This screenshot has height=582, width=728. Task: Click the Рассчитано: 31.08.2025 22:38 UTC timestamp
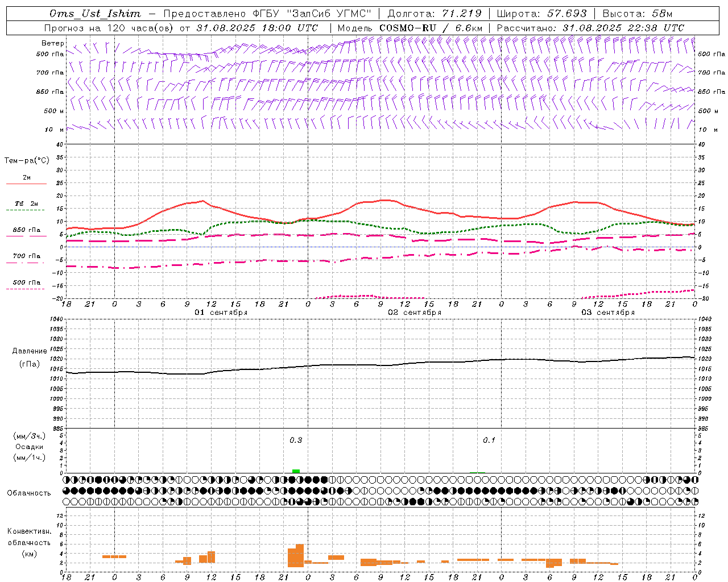590,28
